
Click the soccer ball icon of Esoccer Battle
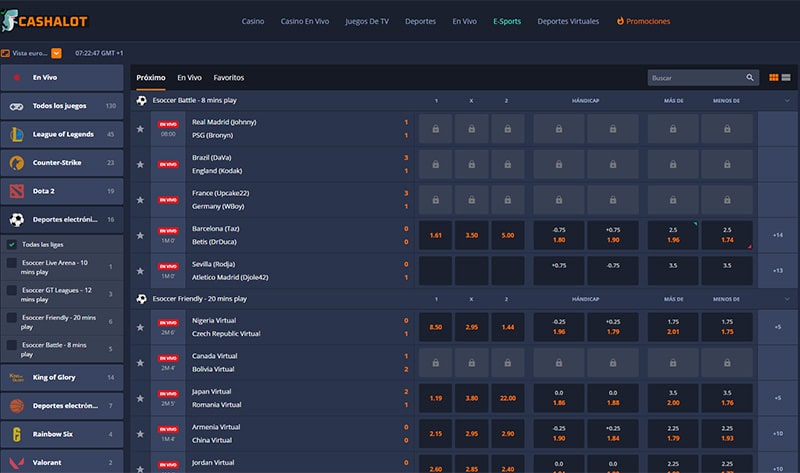coord(141,101)
